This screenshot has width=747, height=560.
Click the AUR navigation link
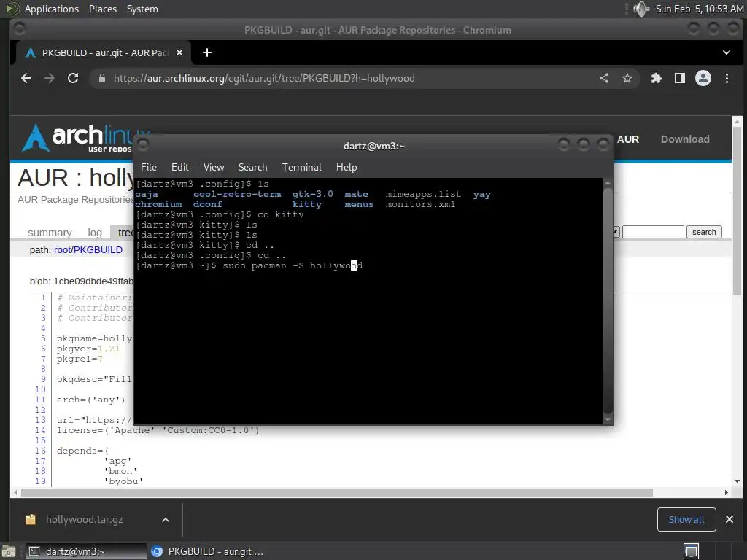click(x=628, y=139)
